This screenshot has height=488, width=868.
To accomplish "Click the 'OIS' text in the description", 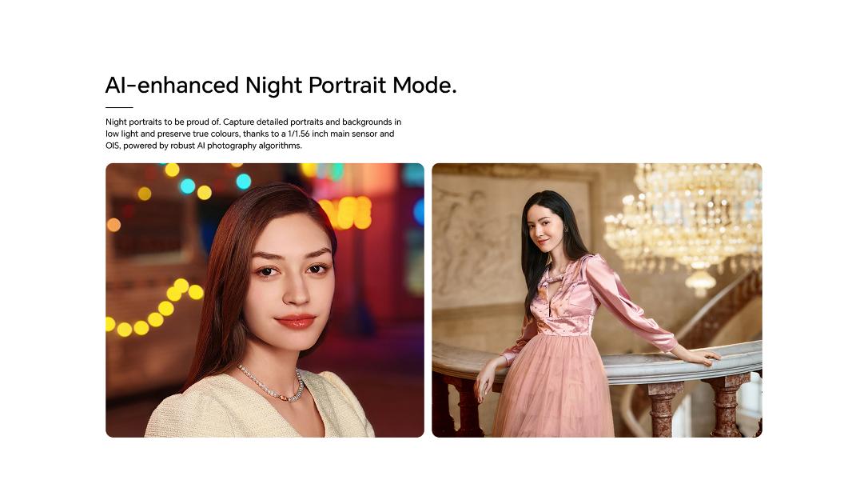I will pos(113,146).
